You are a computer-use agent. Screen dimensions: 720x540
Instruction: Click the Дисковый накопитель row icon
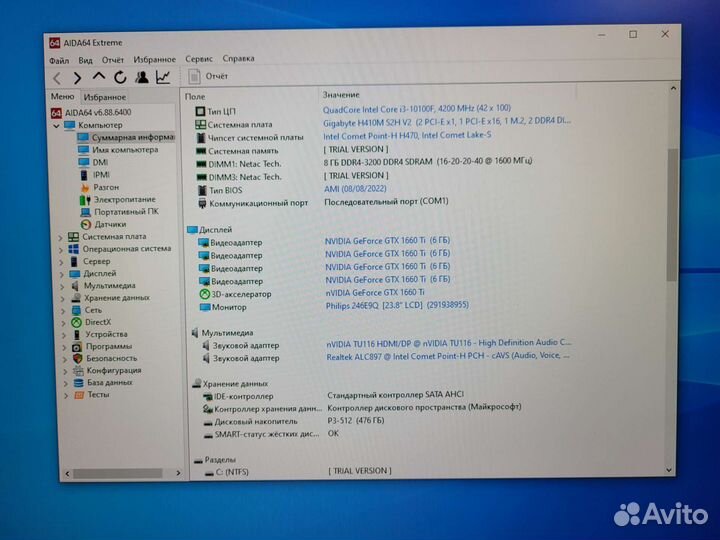[x=208, y=422]
